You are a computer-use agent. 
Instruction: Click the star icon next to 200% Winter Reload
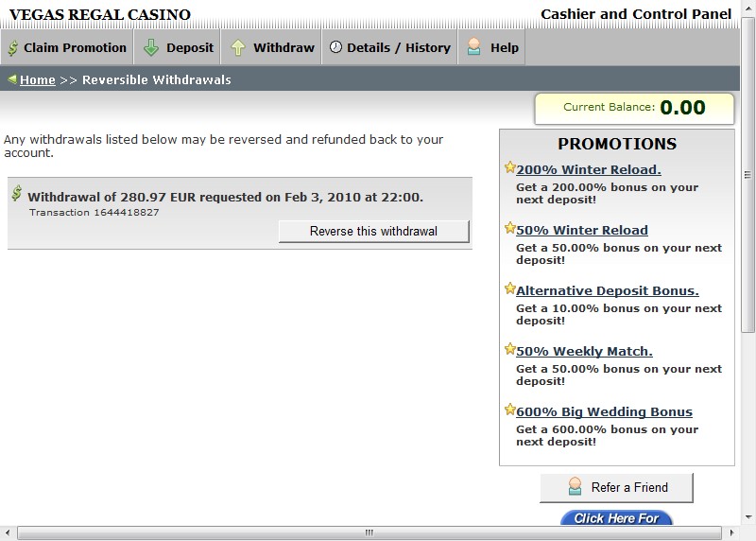pos(509,167)
